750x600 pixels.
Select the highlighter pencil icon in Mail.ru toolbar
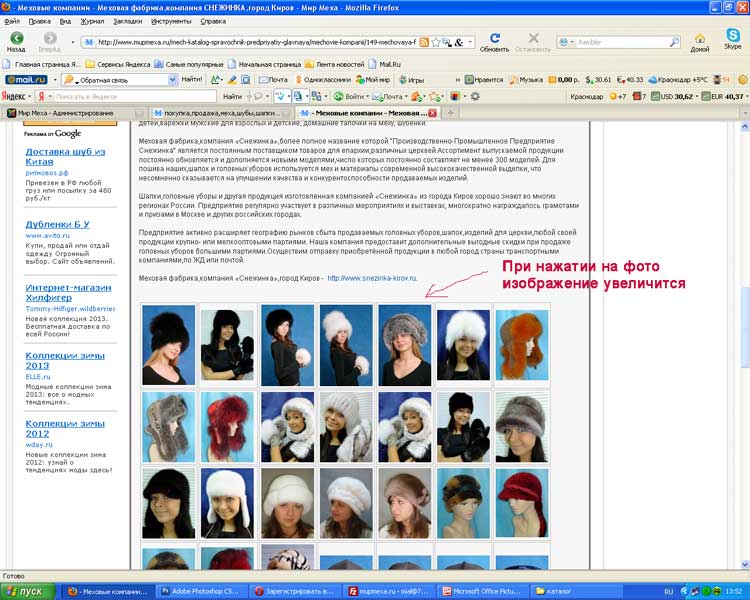pyautogui.click(x=232, y=80)
